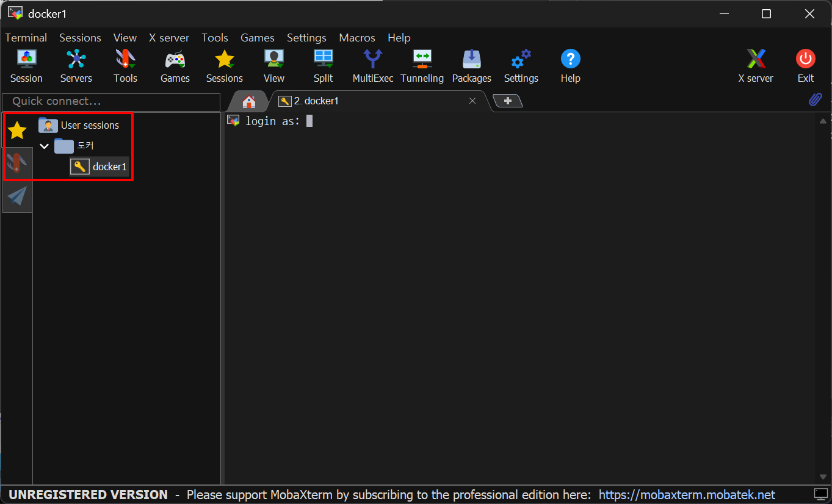832x504 pixels.
Task: Open the Tools menu in the menu bar
Action: [x=215, y=38]
